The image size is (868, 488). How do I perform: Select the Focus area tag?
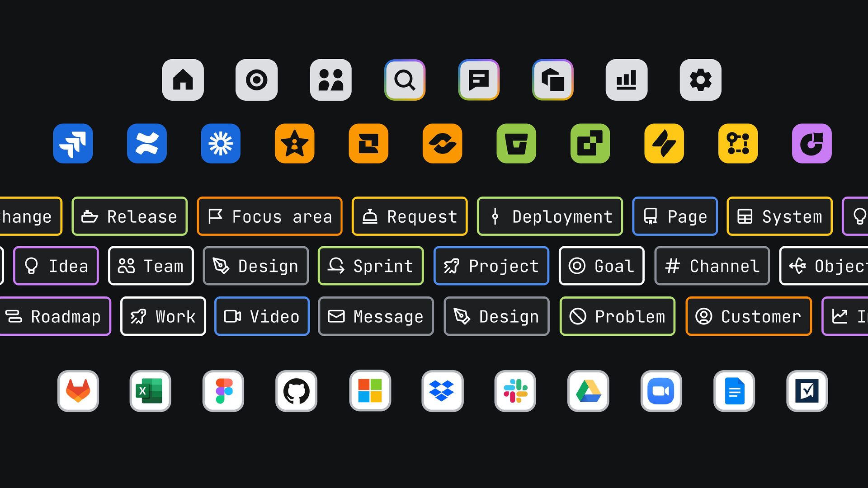(x=270, y=216)
